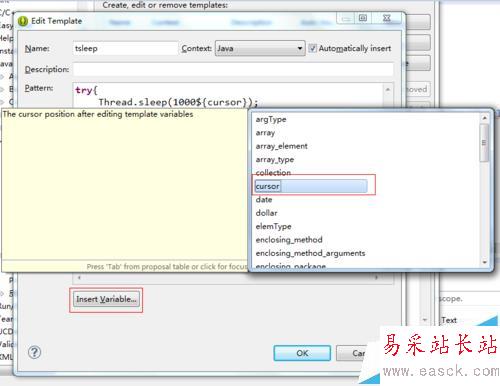This screenshot has width=500, height=386.
Task: Toggle the Automatically insert checkbox
Action: point(312,48)
